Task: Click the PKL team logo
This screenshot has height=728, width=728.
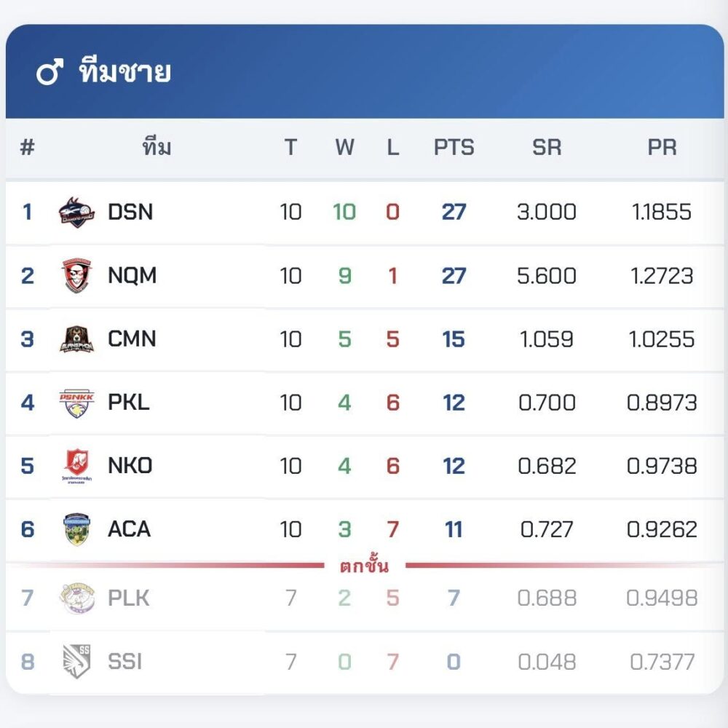Action: coord(76,403)
